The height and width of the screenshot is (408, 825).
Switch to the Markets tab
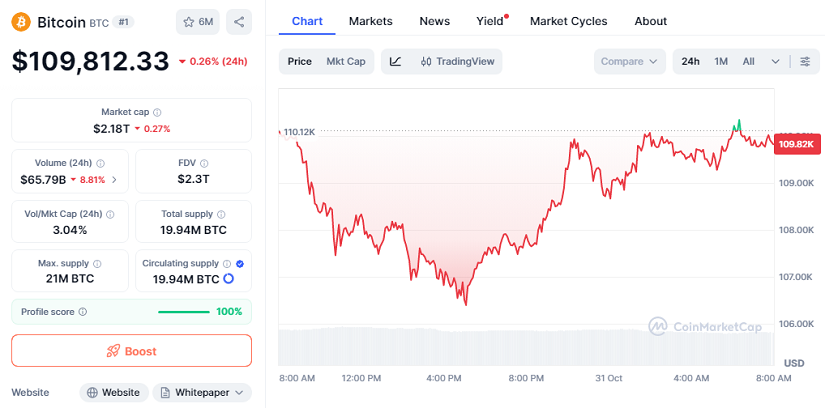(x=370, y=22)
